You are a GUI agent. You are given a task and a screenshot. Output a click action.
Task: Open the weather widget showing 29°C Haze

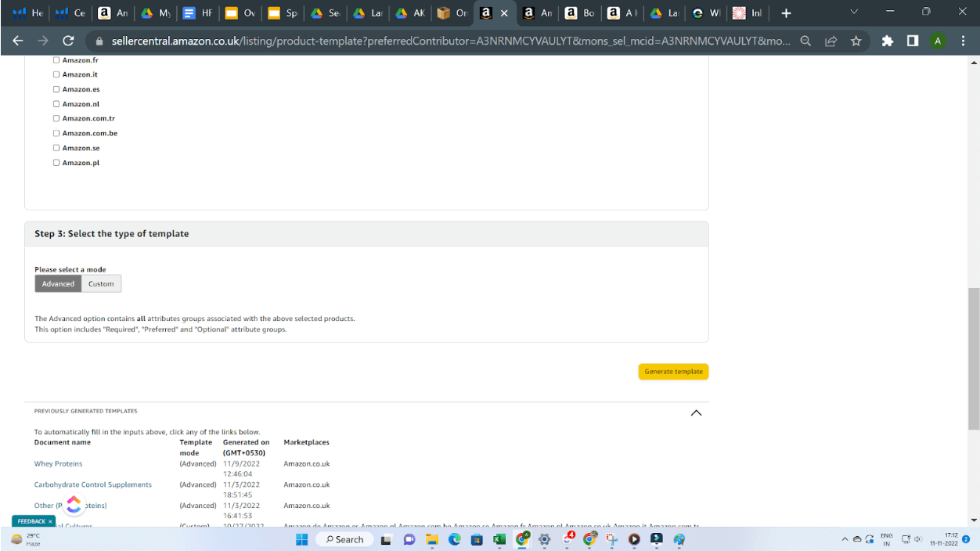coord(25,539)
